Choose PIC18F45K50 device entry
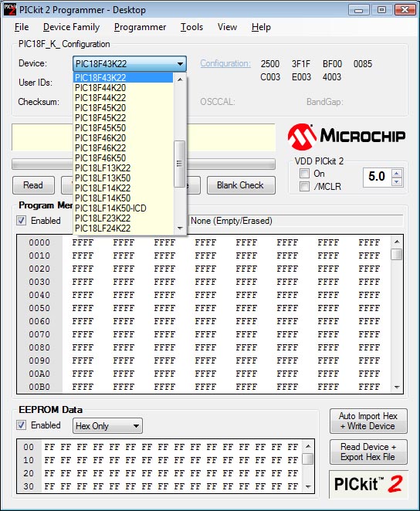This screenshot has height=511, width=420. [x=124, y=128]
